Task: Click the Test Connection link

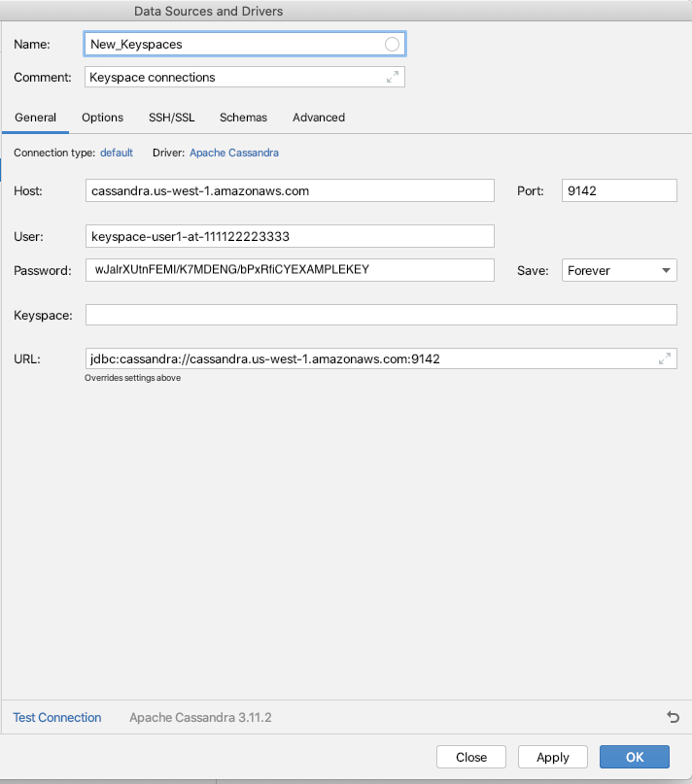Action: tap(57, 718)
